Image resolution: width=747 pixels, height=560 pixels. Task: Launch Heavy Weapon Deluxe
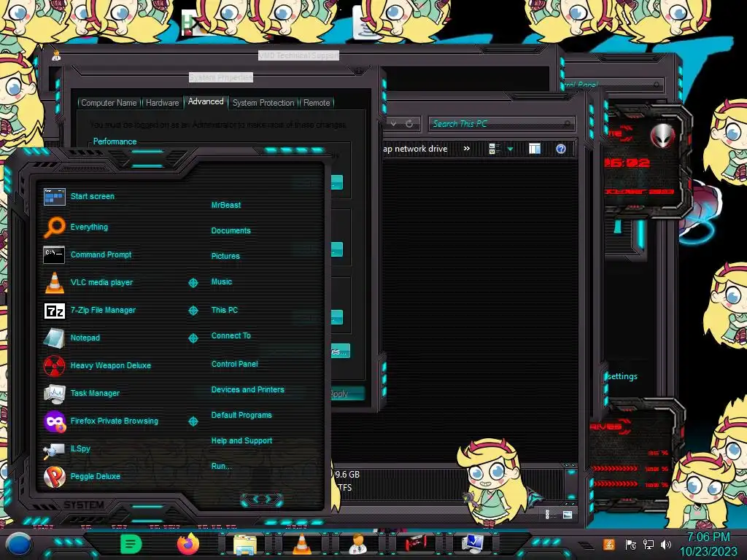[x=111, y=365]
